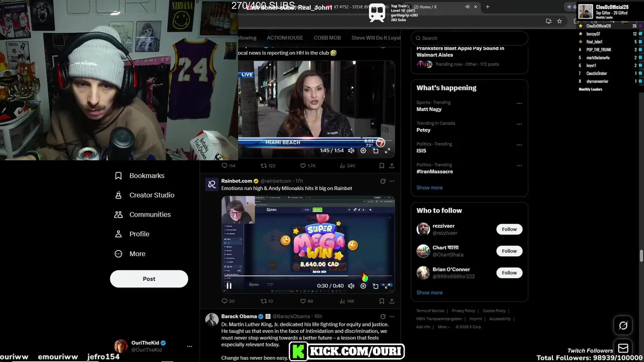Bookmark this page with the star icon
The height and width of the screenshot is (362, 644).
(x=559, y=21)
